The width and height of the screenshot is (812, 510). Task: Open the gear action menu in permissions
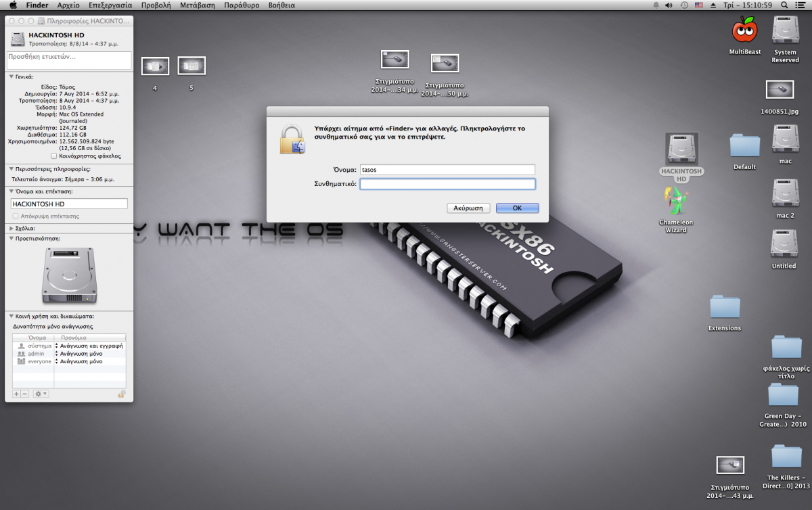point(41,394)
